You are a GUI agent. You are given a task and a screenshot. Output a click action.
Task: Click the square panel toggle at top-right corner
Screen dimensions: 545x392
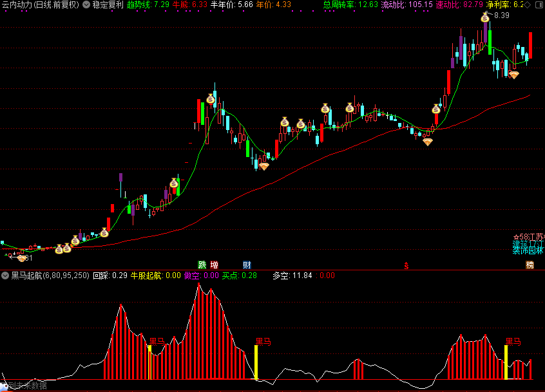point(540,5)
